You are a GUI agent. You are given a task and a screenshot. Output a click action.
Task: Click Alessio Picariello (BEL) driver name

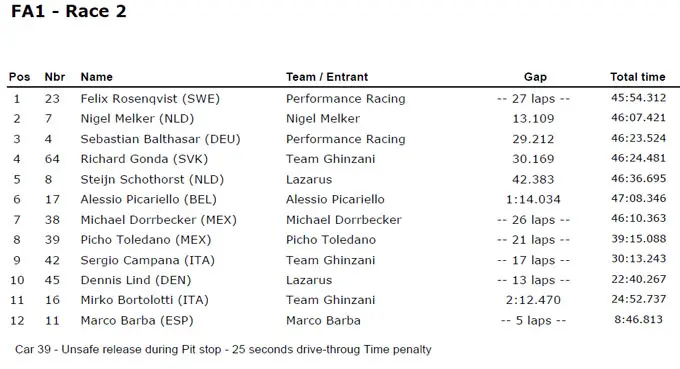(148, 199)
